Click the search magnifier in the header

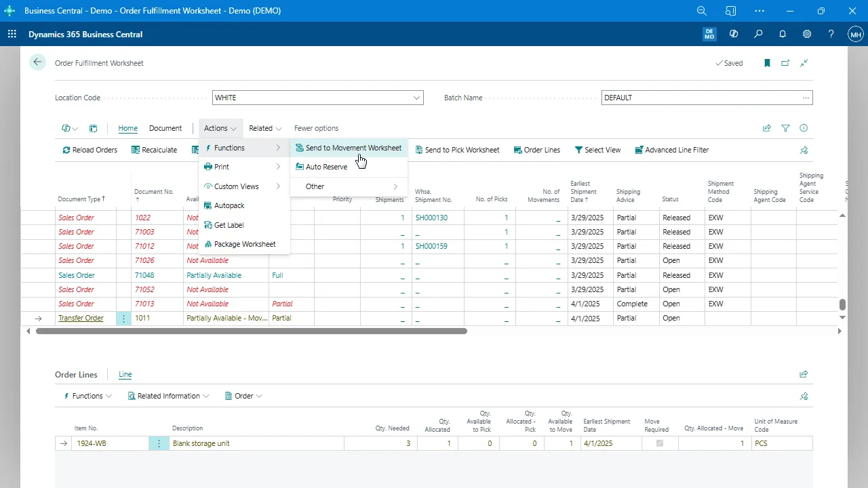pos(758,34)
